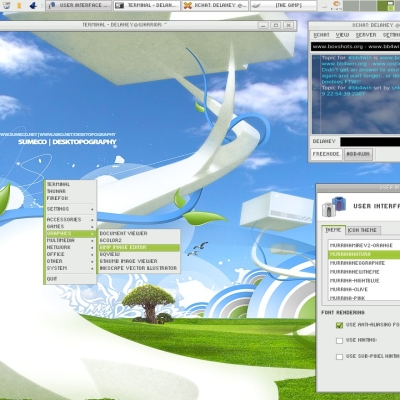Switch to the first workspace in the pager
Image resolution: width=400 pixels, height=400 pixels.
click(351, 6)
